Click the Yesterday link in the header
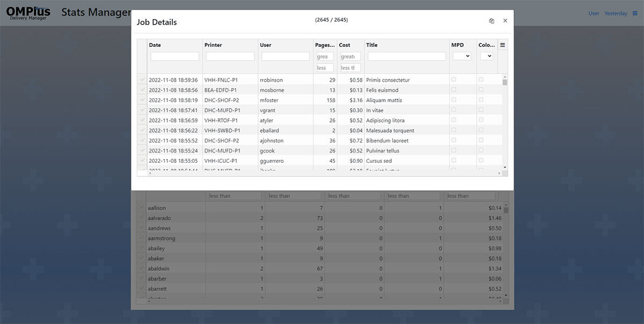The height and width of the screenshot is (324, 644). click(x=616, y=13)
